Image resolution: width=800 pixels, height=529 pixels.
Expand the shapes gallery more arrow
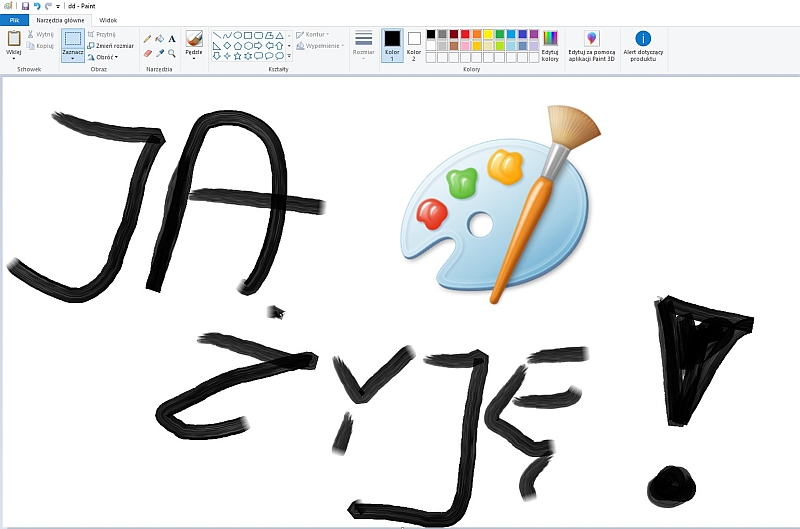tap(289, 56)
